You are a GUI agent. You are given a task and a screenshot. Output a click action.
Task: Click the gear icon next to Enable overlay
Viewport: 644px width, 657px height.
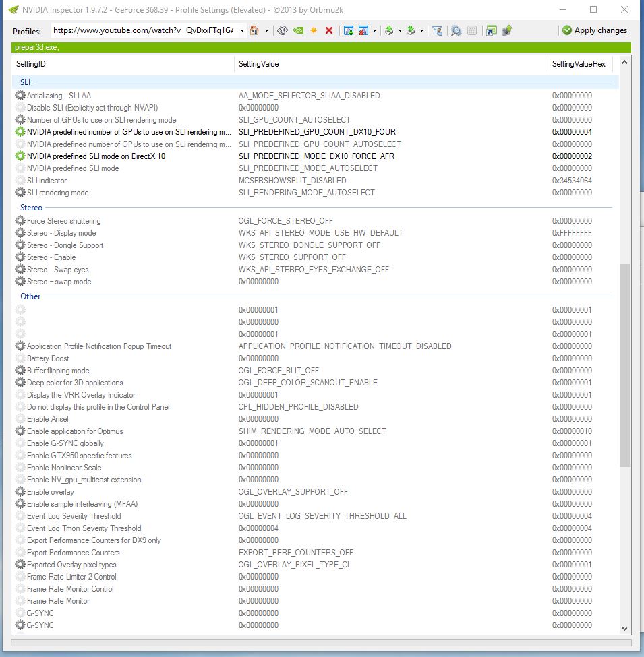coord(20,491)
